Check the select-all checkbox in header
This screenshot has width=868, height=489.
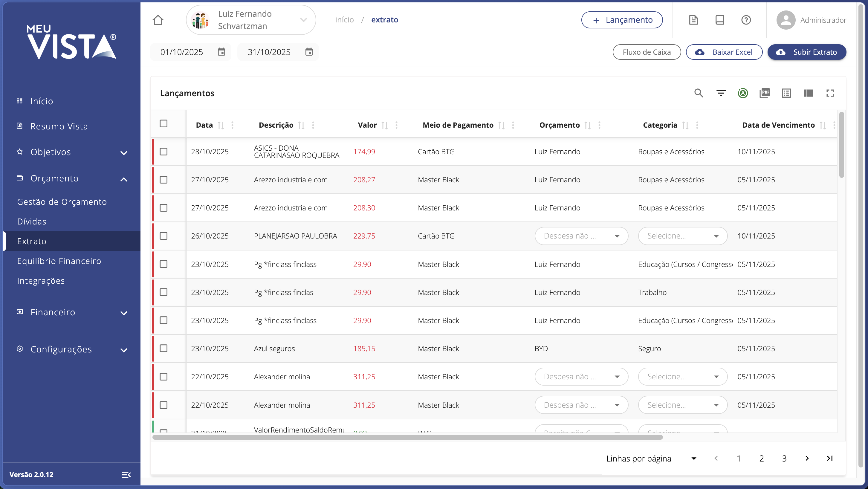coord(163,124)
